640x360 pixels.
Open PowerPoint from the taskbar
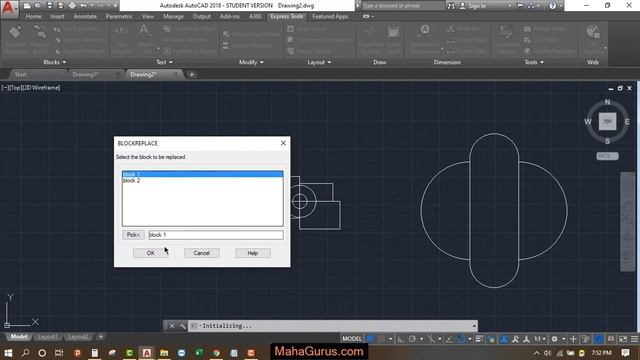click(77, 353)
